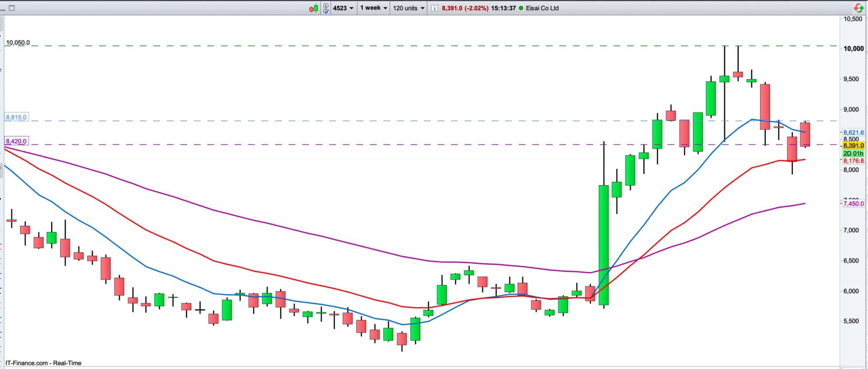Click the candlestick chart style icon
Screen dimensions: 868x369
pos(314,8)
